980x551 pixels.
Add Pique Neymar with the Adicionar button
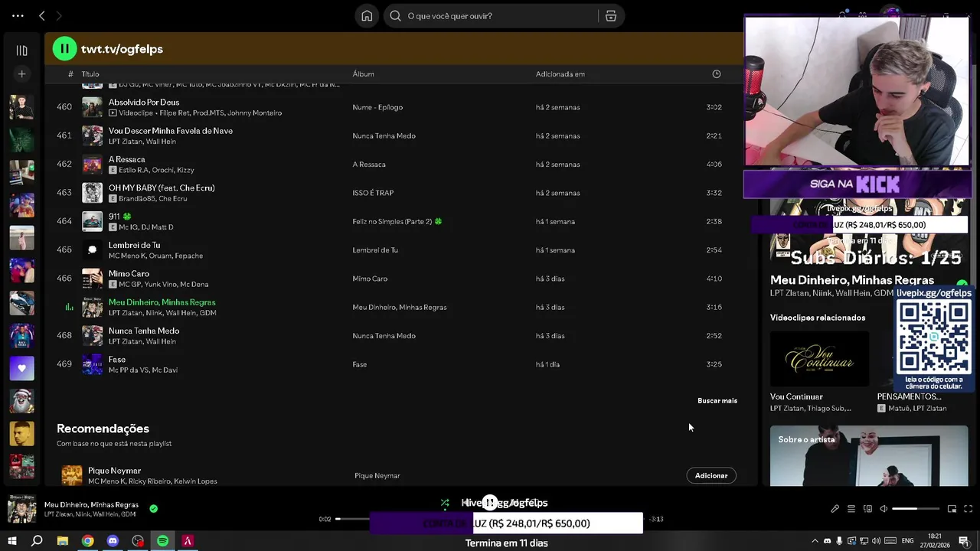[x=711, y=476]
